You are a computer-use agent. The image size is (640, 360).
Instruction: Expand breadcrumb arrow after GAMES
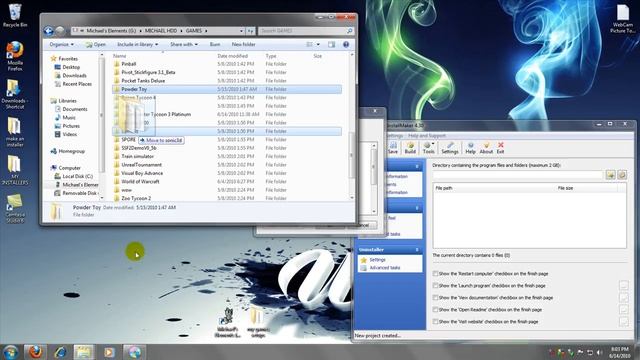tap(206, 31)
